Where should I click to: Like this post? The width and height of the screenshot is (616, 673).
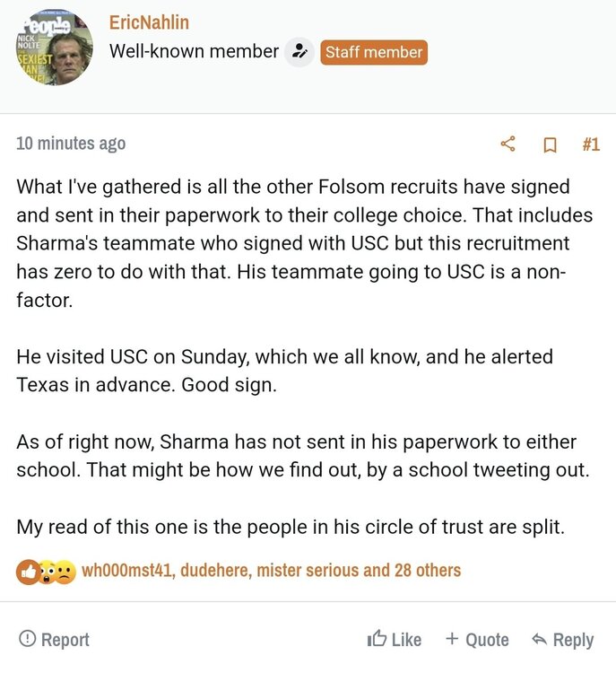[395, 639]
